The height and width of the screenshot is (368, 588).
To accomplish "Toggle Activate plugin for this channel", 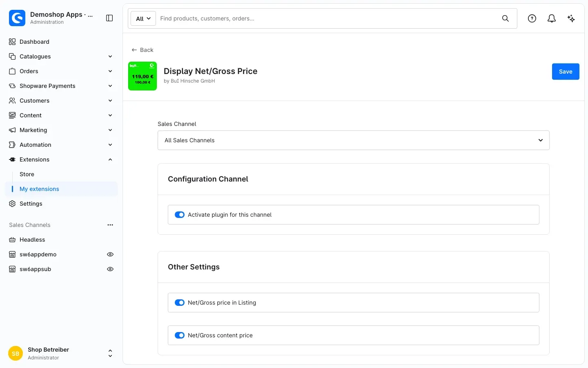I will tap(180, 215).
